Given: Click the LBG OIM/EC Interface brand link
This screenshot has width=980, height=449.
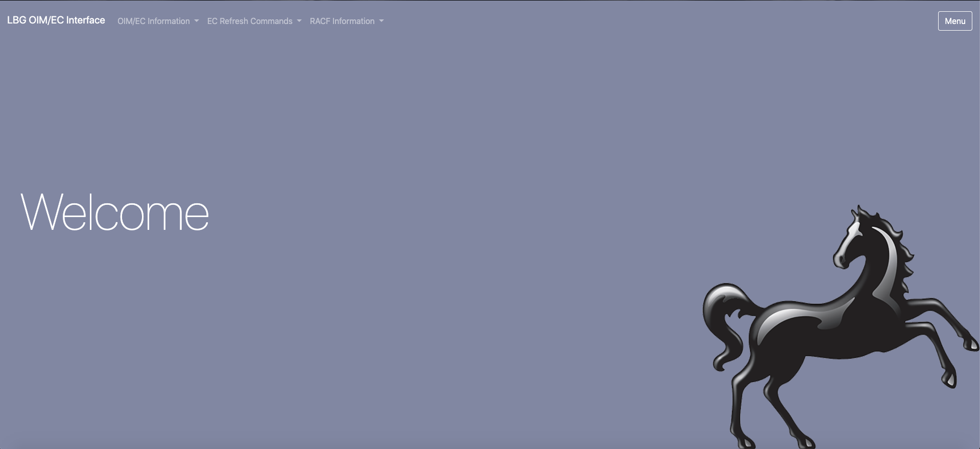Looking at the screenshot, I should point(56,20).
